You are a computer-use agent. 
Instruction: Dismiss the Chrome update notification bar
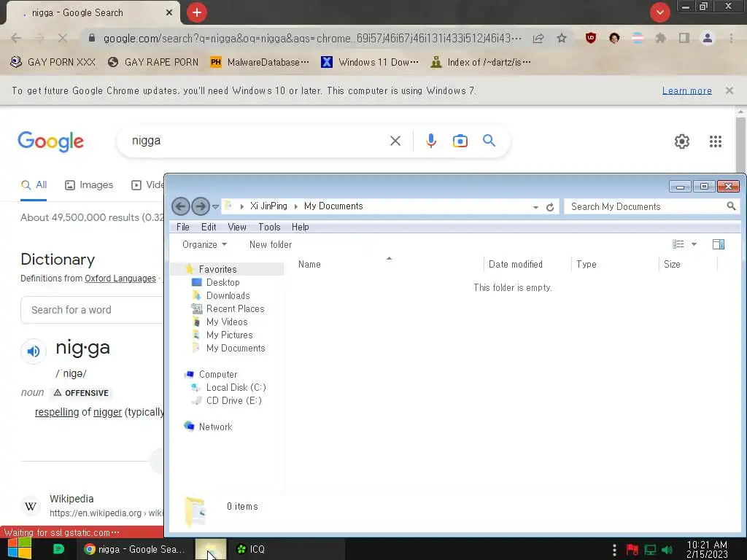click(729, 90)
